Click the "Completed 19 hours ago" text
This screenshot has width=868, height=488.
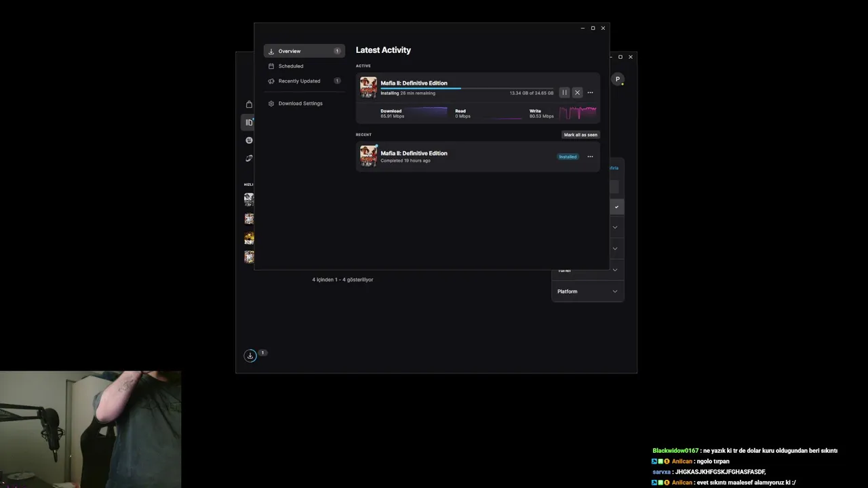pos(406,161)
